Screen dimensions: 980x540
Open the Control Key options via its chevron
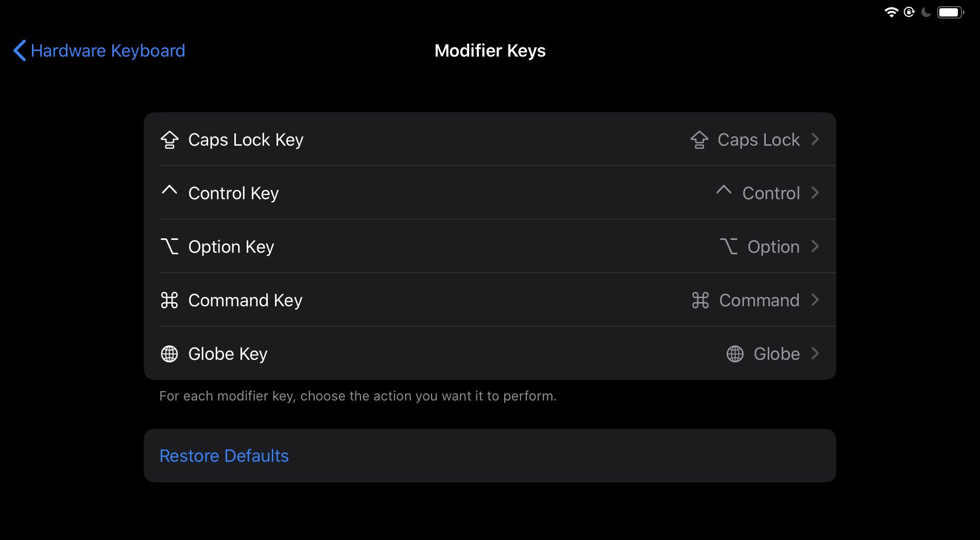(x=815, y=193)
